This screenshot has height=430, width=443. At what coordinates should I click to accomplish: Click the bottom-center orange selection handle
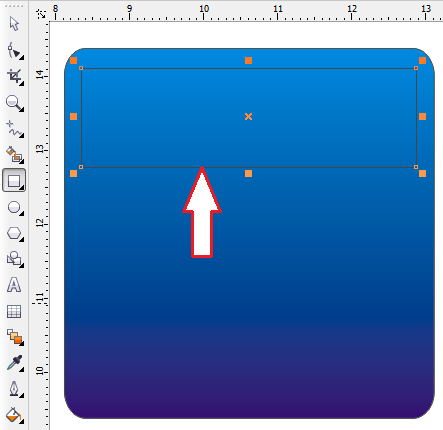pyautogui.click(x=248, y=173)
